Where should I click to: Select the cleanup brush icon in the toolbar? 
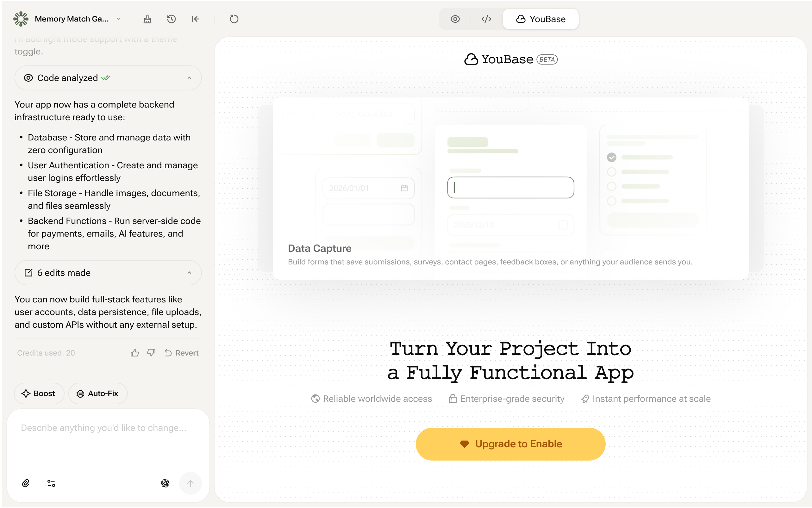coord(147,19)
